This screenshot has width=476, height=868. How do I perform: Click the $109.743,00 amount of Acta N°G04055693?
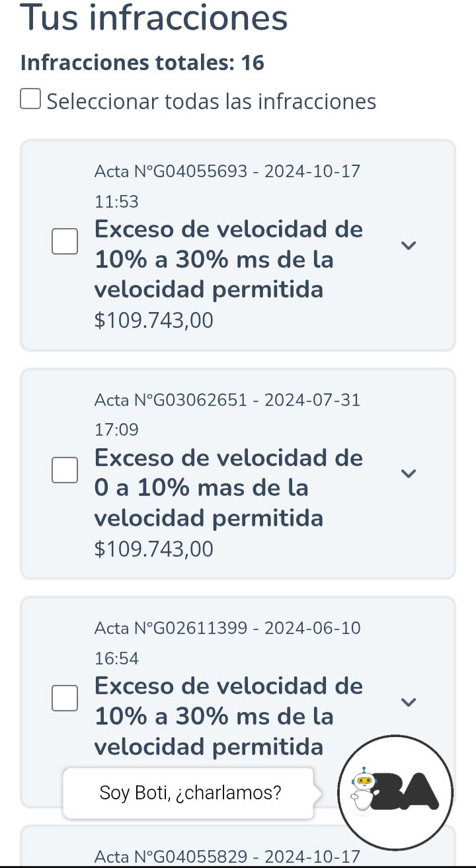coord(154,321)
